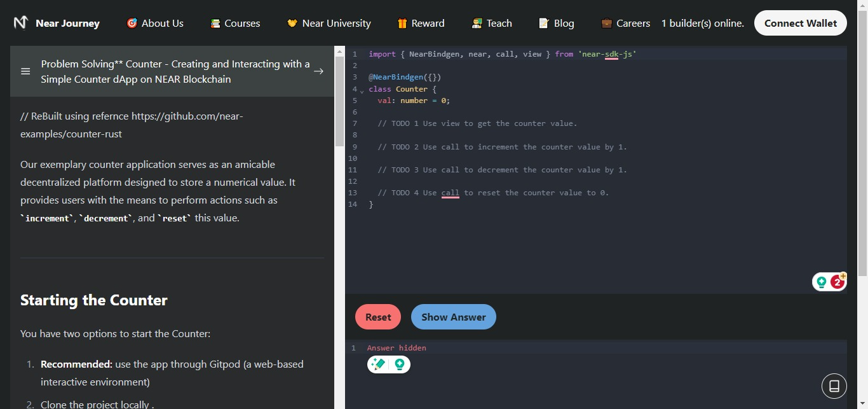Click the page scrollbar up arrow
This screenshot has width=868, height=409.
click(x=862, y=4)
